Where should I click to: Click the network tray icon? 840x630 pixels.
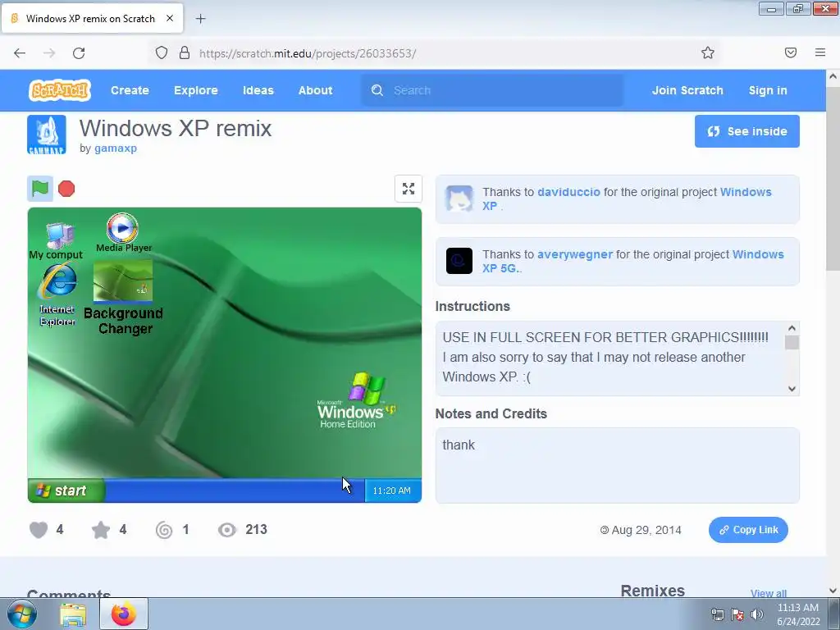pyautogui.click(x=717, y=614)
